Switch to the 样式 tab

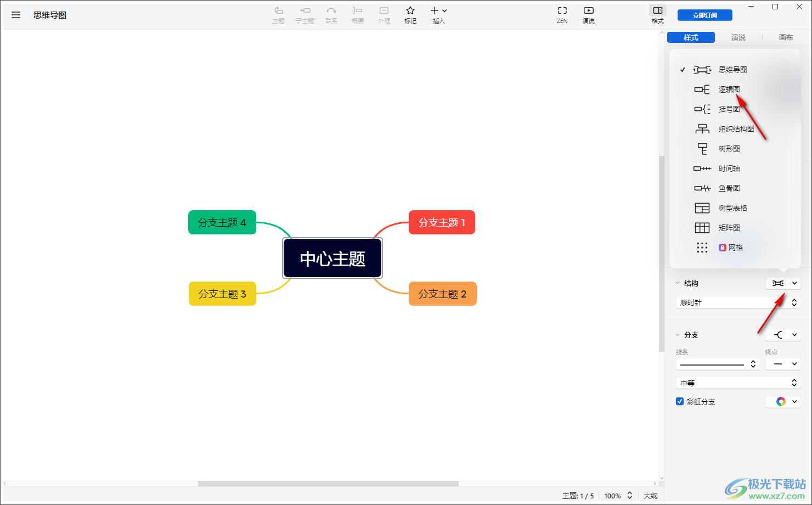(x=691, y=37)
